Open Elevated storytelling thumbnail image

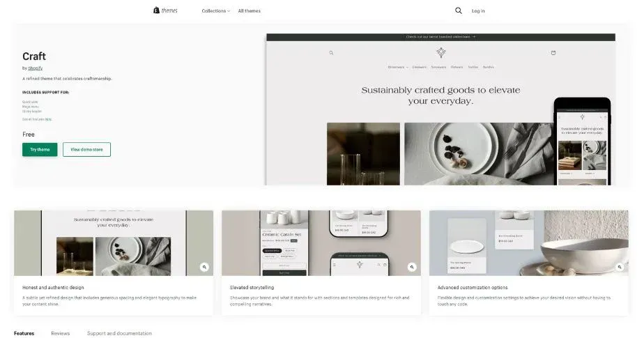coord(321,243)
